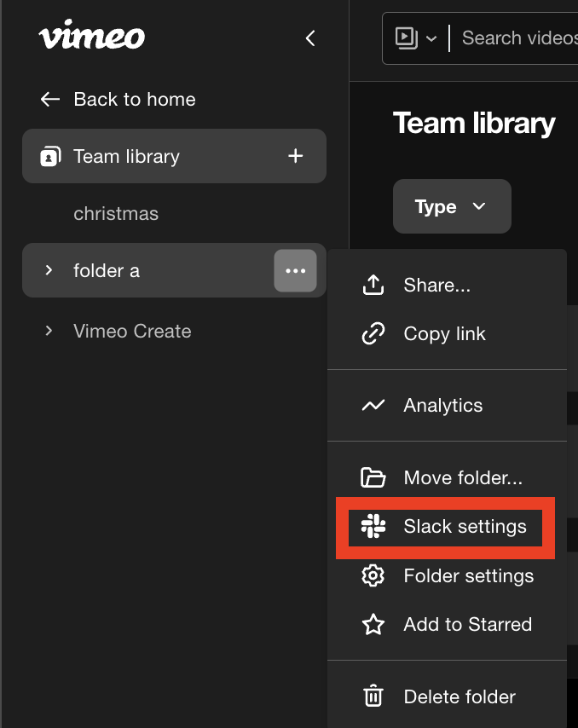Click the gear icon for Folder settings
This screenshot has height=728, width=578.
[373, 575]
